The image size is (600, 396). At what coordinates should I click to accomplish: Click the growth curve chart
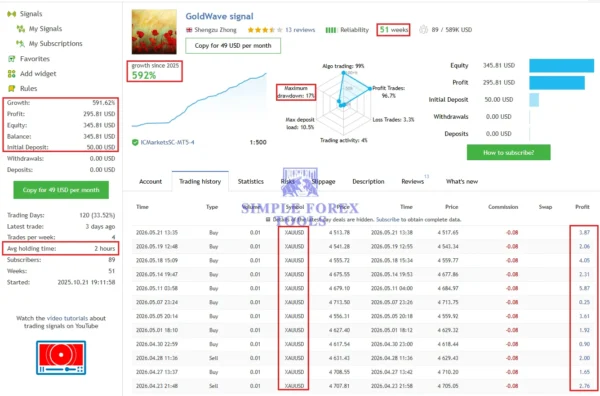199,100
